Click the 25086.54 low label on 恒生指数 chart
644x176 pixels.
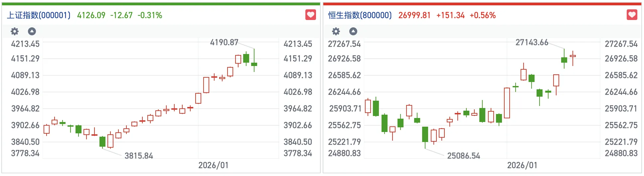tap(463, 156)
